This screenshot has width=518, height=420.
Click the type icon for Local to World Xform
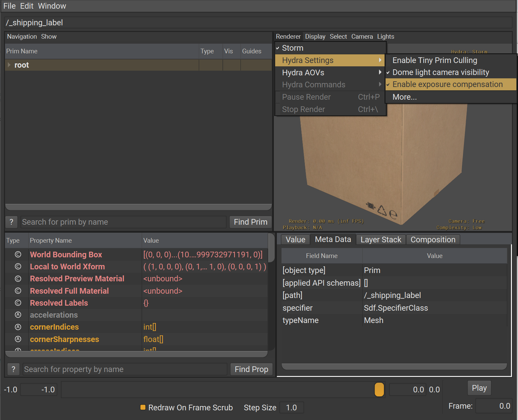coord(18,267)
